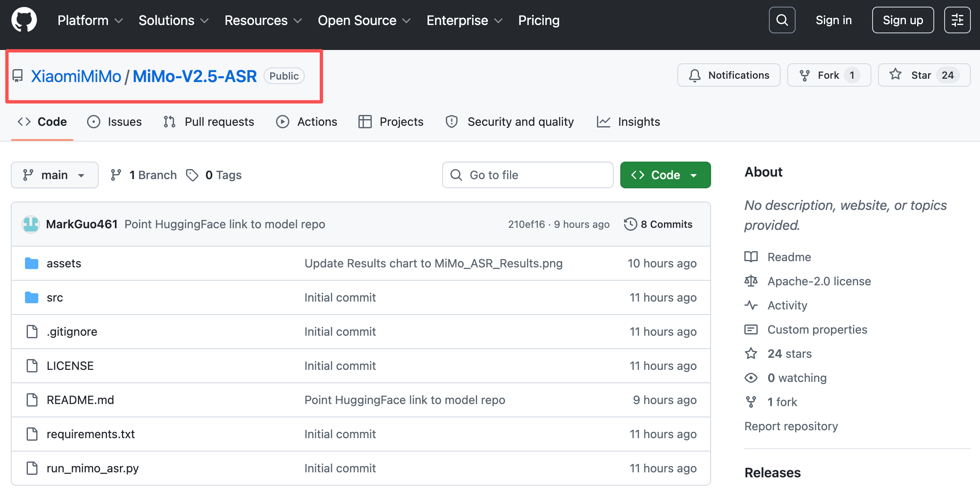Open commit history via 8 Commits
This screenshot has width=980, height=489.
658,224
